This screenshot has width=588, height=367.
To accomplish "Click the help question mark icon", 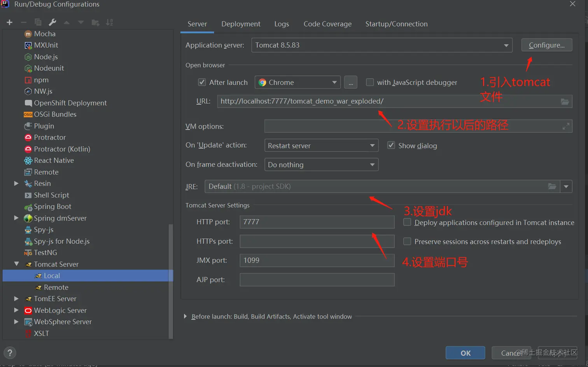I will click(x=10, y=353).
